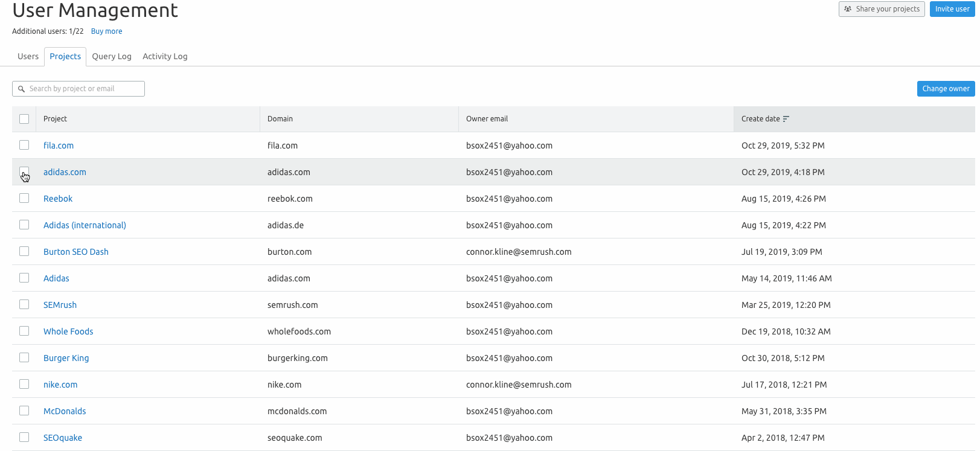Click the mcdonalds.com domain cell
The image size is (980, 451).
(297, 411)
